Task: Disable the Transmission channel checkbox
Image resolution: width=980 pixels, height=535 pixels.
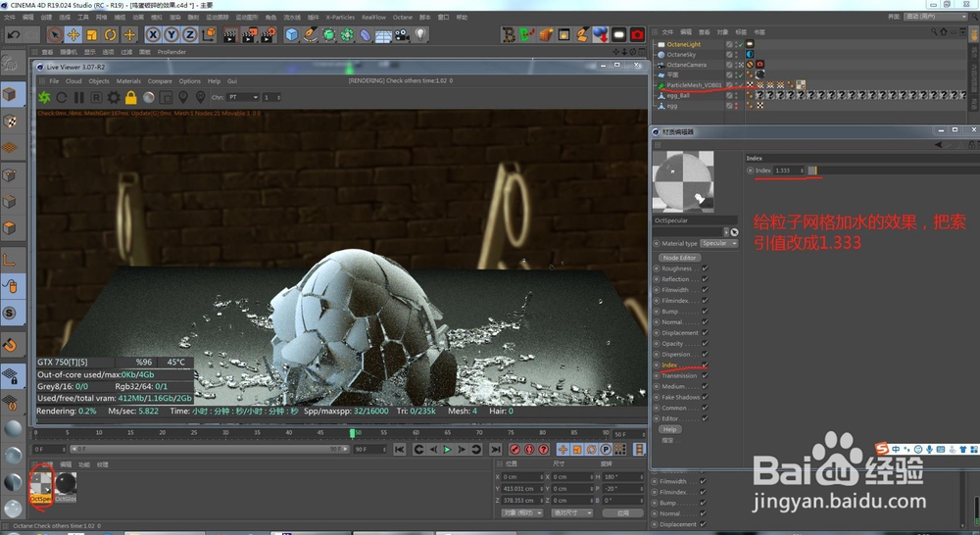Action: (705, 376)
